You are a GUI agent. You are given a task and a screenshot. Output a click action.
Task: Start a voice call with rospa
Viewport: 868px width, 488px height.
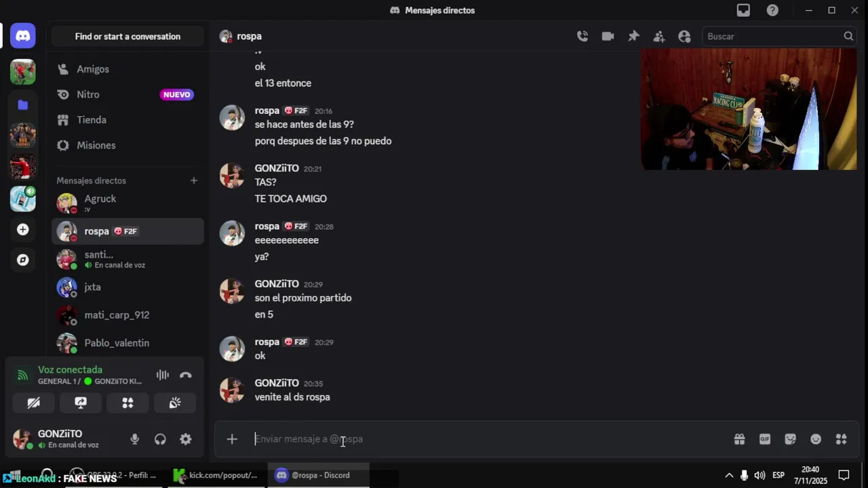[x=583, y=37]
